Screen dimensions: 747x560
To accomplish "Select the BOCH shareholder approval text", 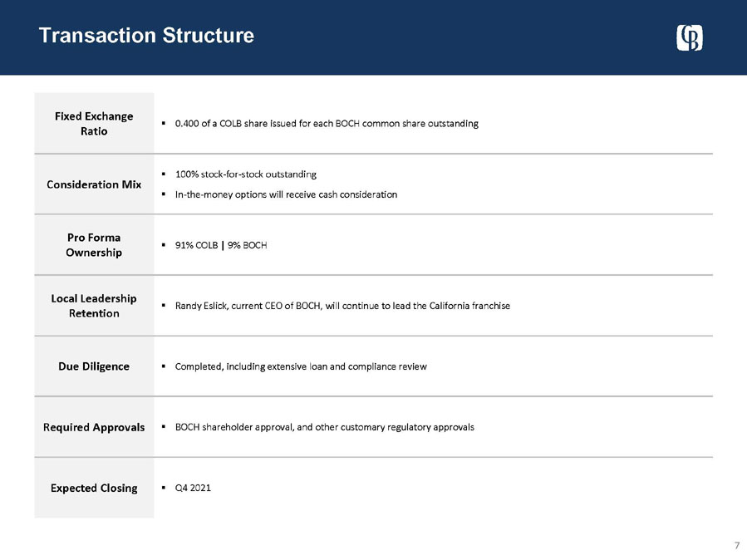I will tap(324, 427).
